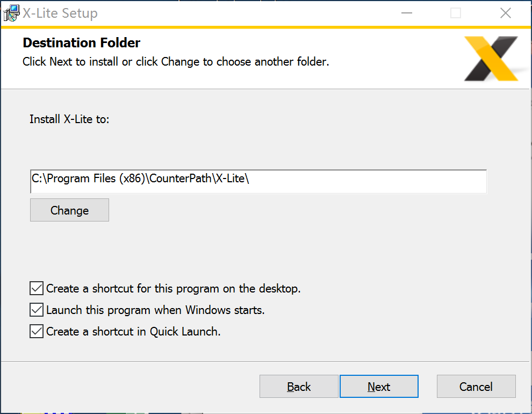
Task: Click the installer icon in the title bar
Action: [11, 13]
